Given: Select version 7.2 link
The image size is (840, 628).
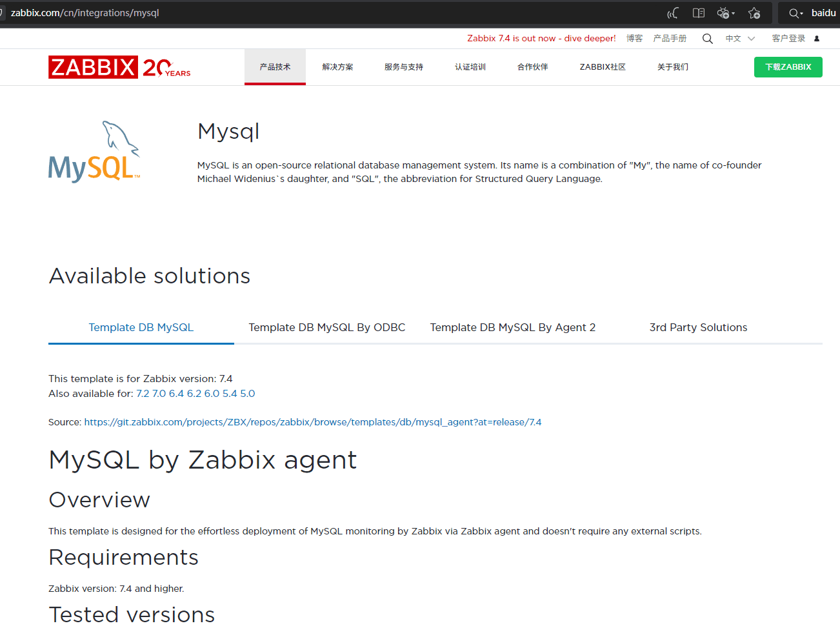Looking at the screenshot, I should [x=143, y=394].
